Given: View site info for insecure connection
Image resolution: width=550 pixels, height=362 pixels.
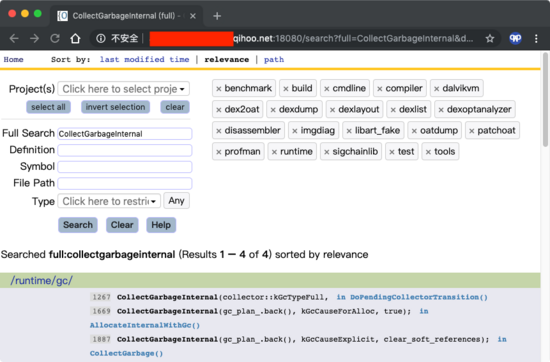Looking at the screenshot, I should [101, 38].
